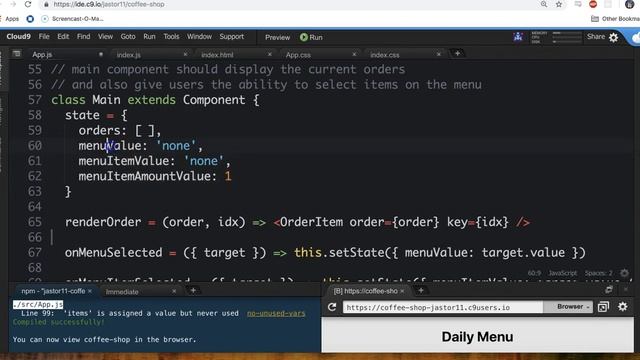Switch to the index.css tab
The width and height of the screenshot is (640, 360).
[385, 54]
